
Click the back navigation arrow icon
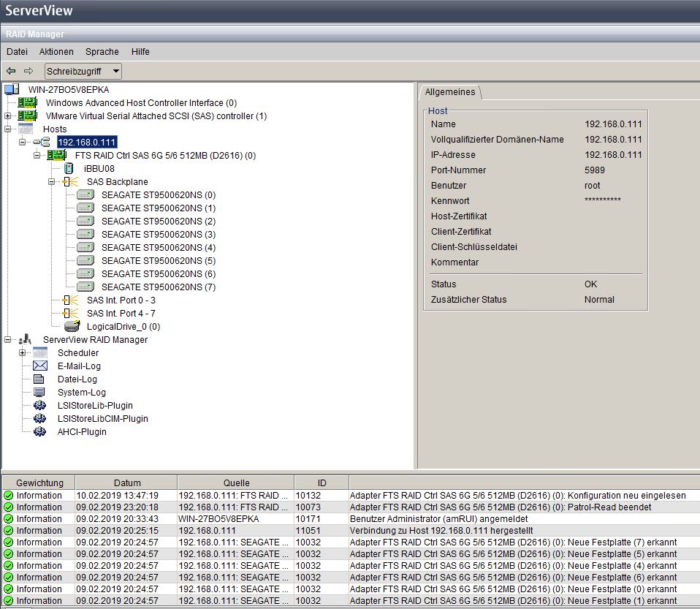(x=11, y=71)
